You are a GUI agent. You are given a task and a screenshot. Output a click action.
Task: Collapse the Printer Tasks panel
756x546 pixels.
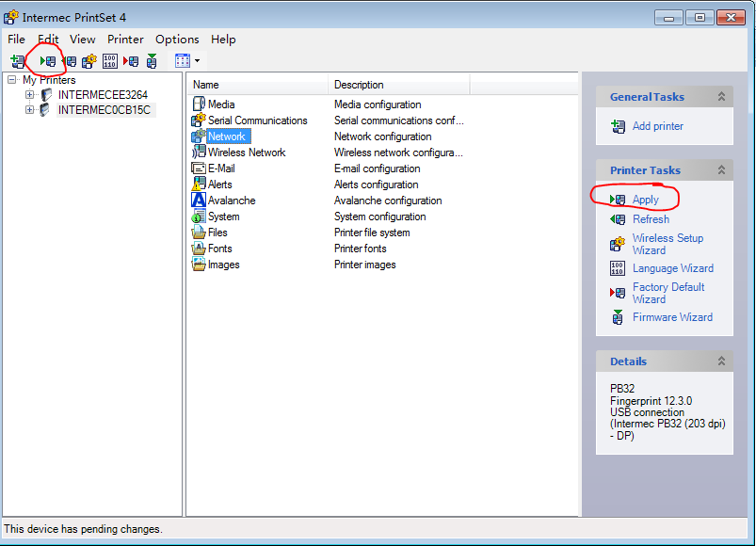coord(721,169)
